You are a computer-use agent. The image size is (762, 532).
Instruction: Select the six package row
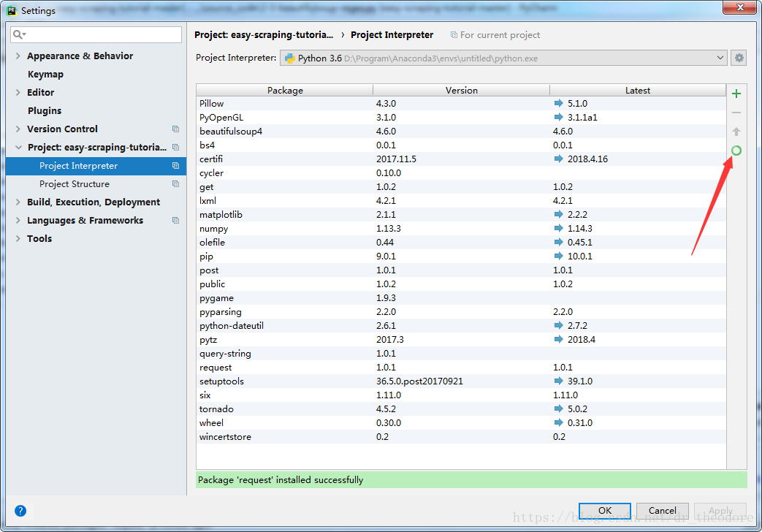461,395
